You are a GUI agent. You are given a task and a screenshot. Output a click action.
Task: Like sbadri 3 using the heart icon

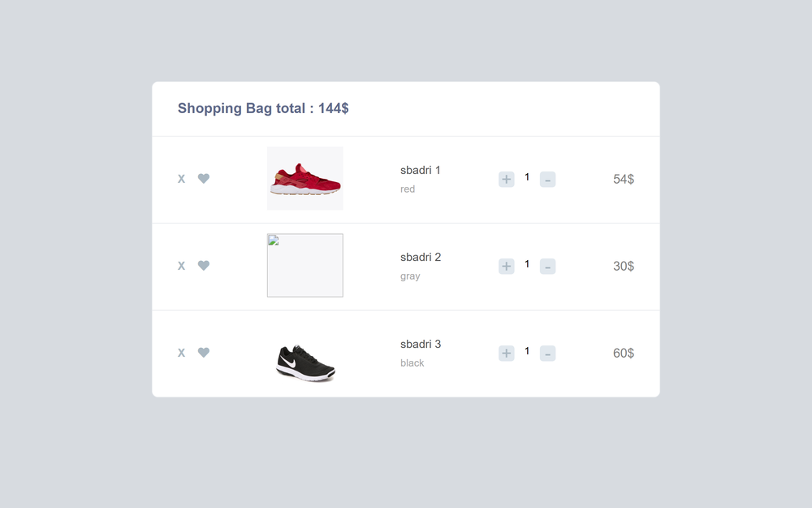coord(204,353)
